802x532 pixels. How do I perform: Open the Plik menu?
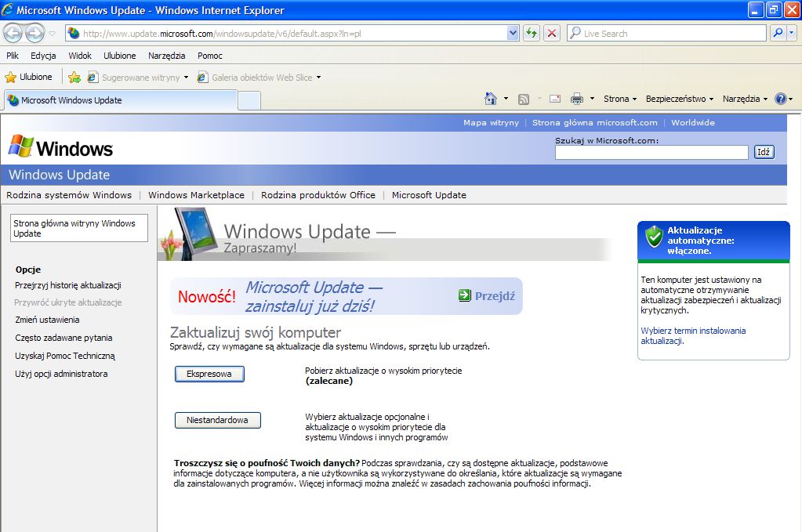(13, 56)
